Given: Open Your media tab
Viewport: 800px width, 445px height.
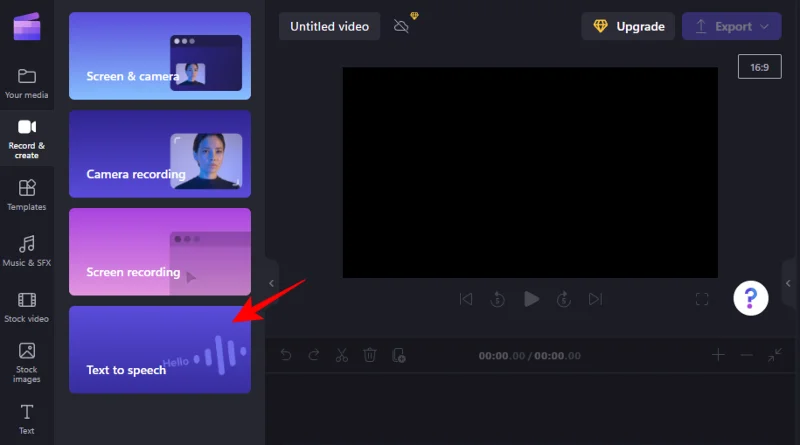Looking at the screenshot, I should click(x=27, y=83).
